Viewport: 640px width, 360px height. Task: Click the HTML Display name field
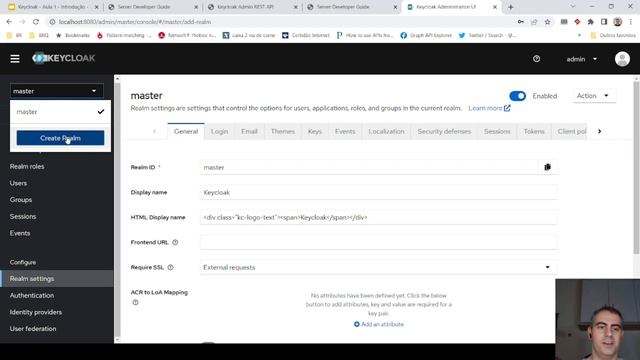coord(378,217)
